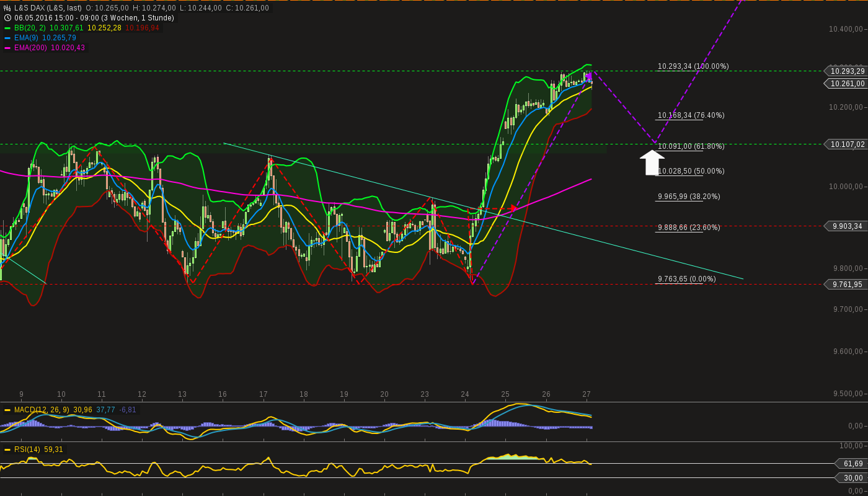The image size is (868, 496).
Task: Select the RSI level tag 61,69
Action: coord(852,464)
